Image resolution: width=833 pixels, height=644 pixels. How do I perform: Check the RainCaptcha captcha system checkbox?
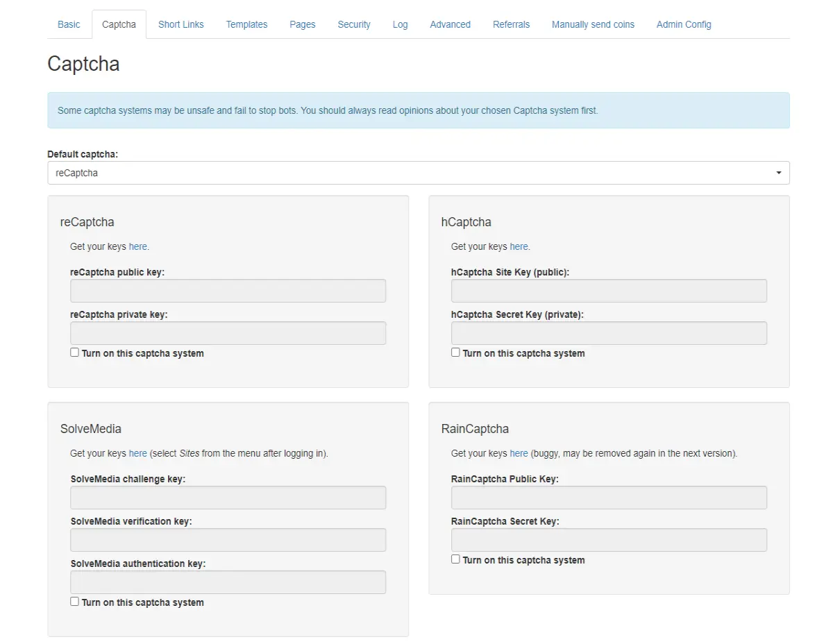tap(455, 559)
